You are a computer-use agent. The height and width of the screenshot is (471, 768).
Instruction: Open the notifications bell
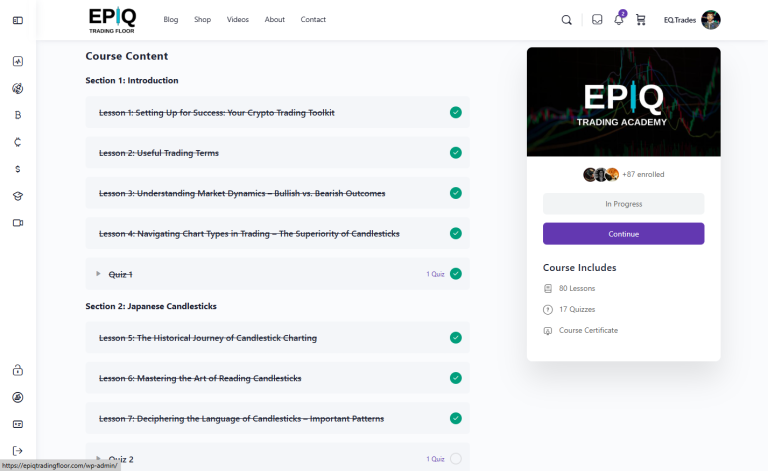click(x=618, y=20)
